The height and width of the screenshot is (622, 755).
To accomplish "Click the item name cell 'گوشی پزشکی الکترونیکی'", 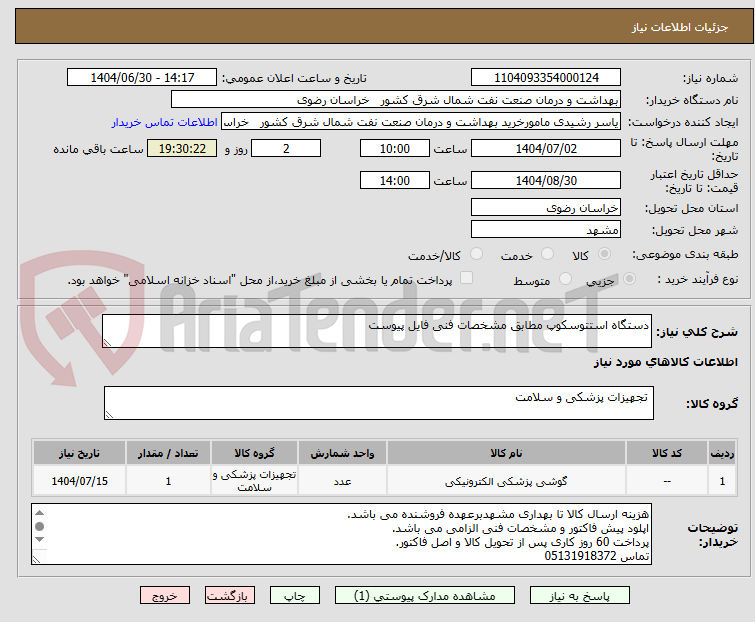I will pos(506,481).
